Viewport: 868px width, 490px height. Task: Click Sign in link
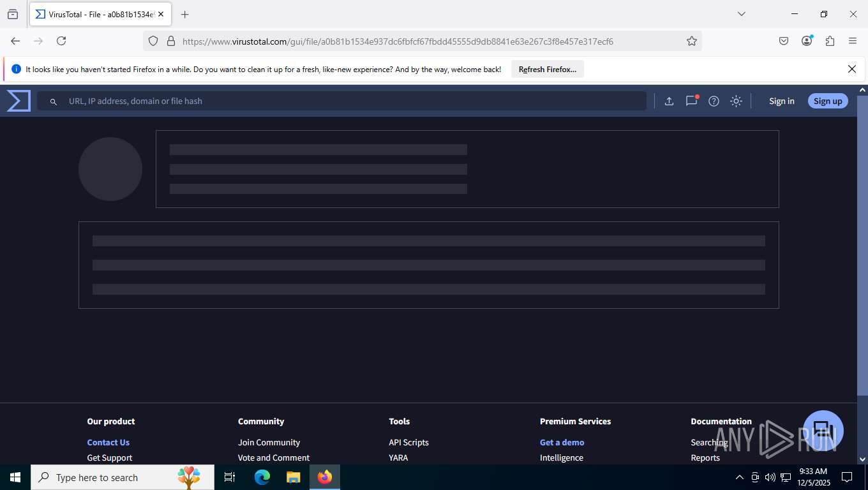pyautogui.click(x=782, y=101)
